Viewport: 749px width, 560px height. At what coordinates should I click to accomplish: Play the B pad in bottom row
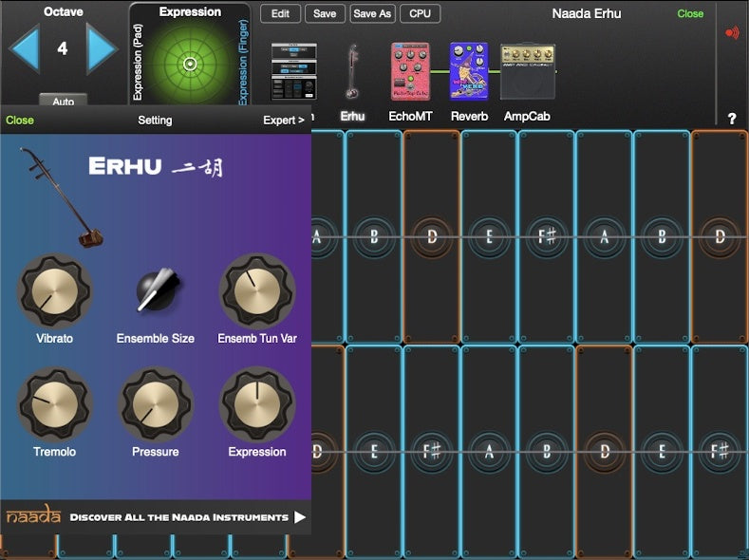coord(547,451)
